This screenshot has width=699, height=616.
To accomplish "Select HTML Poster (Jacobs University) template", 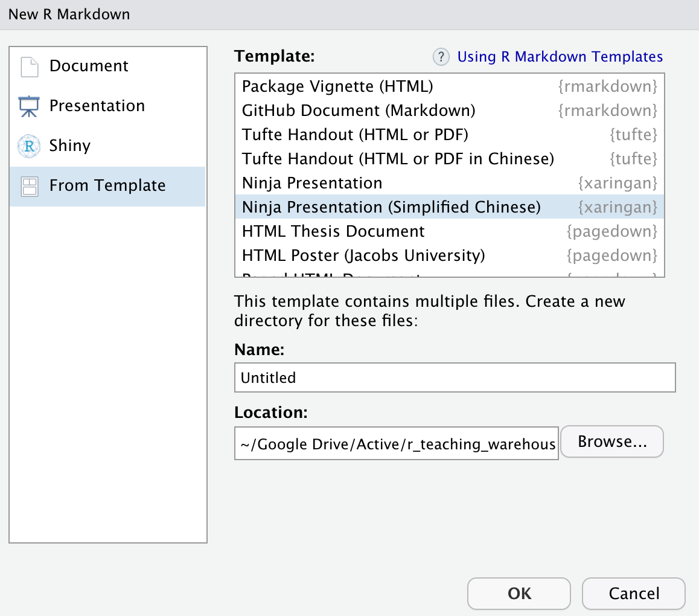I will 449,255.
